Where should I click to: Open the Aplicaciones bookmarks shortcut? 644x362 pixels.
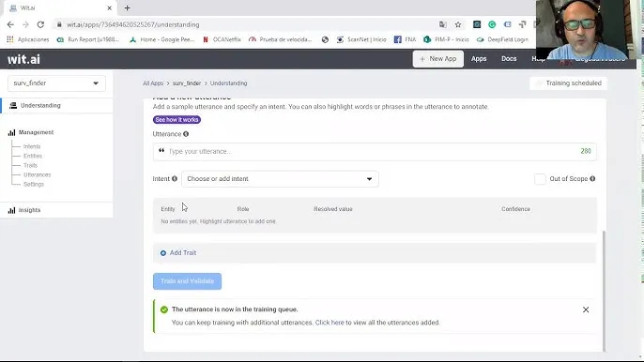[28, 39]
